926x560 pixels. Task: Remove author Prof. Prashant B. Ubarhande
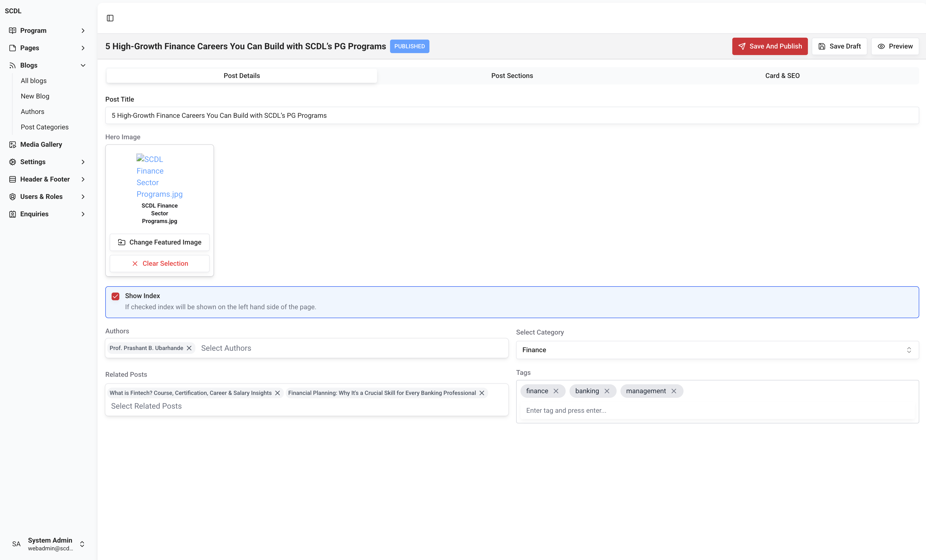point(189,348)
